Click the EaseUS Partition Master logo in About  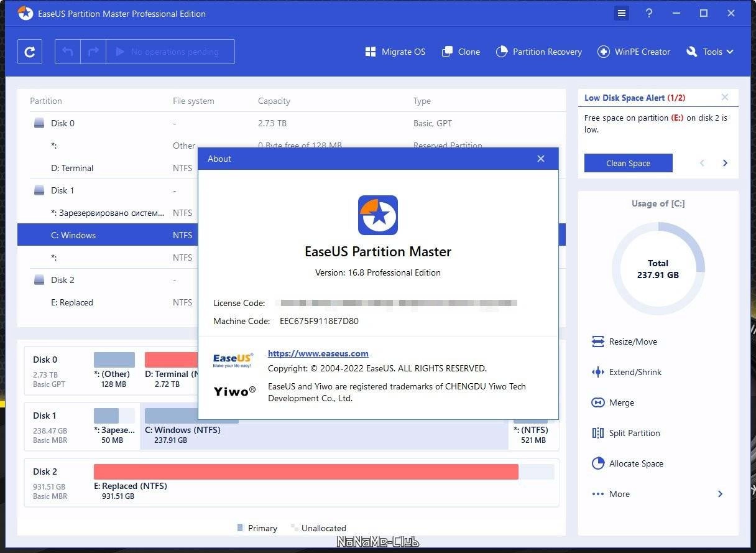click(378, 215)
